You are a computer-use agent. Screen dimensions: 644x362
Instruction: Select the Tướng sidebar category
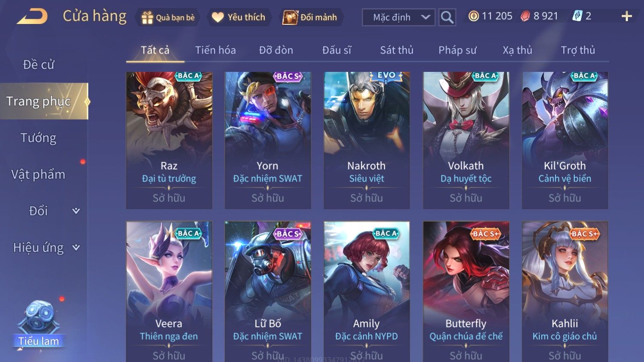38,138
